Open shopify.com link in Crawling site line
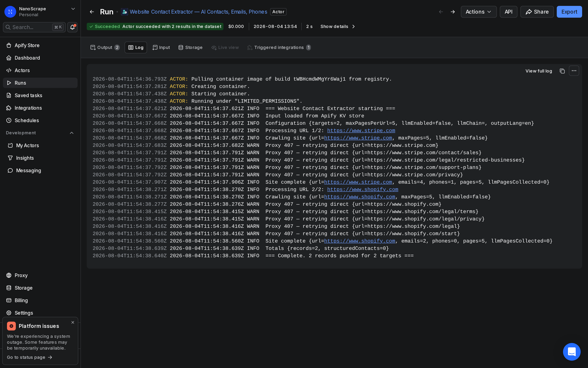 tap(359, 197)
